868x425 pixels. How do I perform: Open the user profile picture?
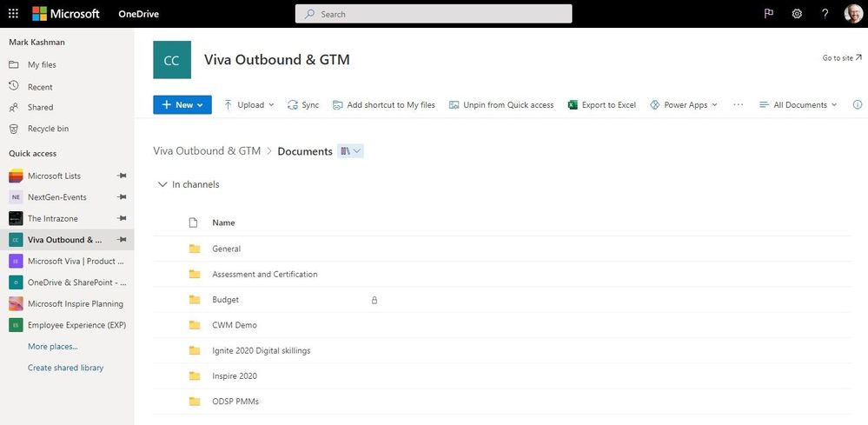pyautogui.click(x=853, y=14)
